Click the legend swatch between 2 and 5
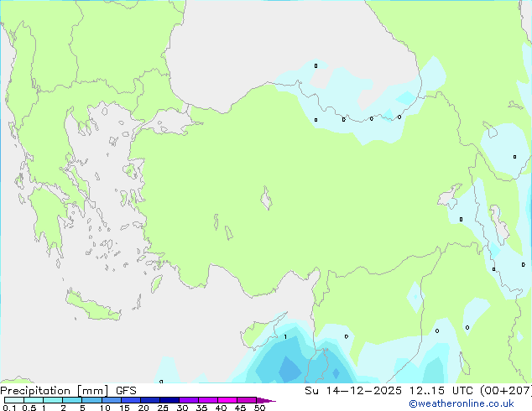Screen dimensions: 532x411 point(72,400)
